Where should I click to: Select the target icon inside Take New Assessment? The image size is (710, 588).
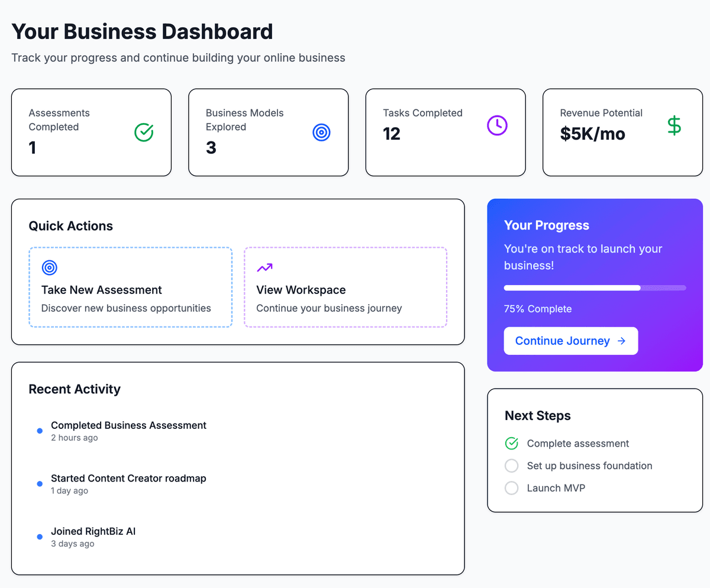[50, 267]
